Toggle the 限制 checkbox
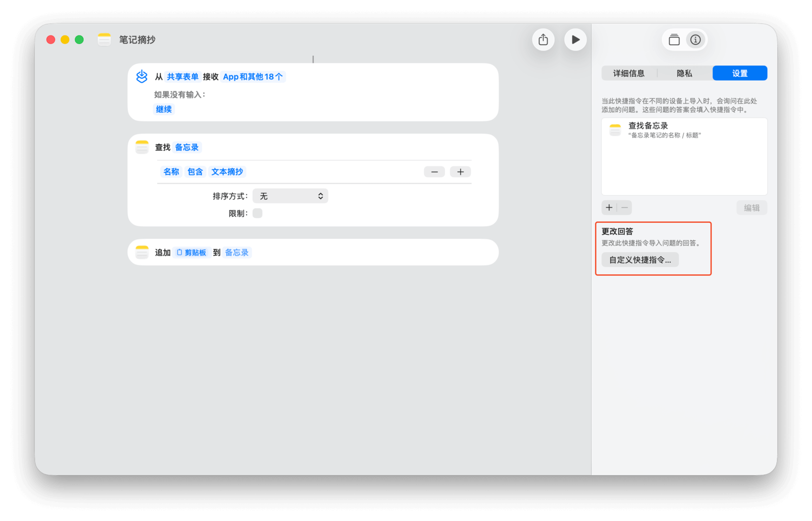This screenshot has width=812, height=521. 257,214
